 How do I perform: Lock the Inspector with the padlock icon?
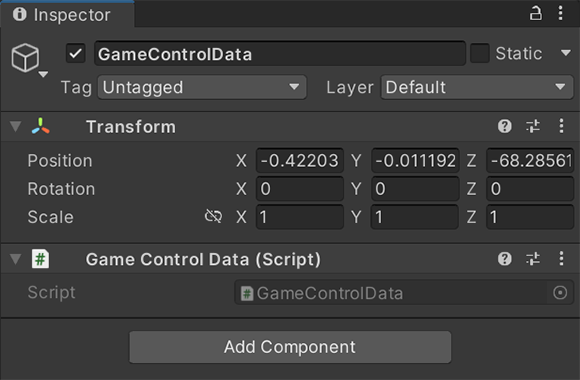(535, 14)
